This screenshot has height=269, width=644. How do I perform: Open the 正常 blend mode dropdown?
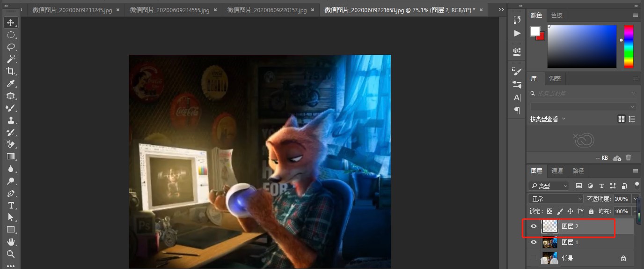(x=556, y=199)
